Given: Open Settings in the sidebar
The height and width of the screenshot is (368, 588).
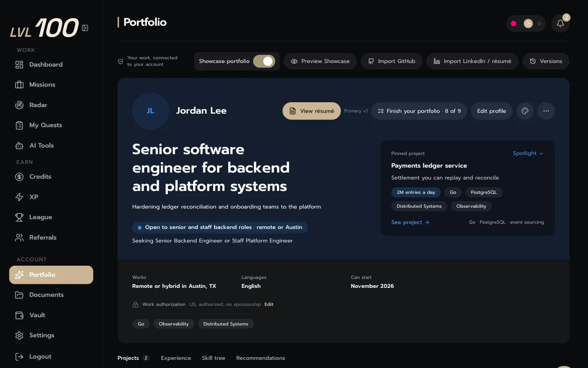Looking at the screenshot, I should [x=51, y=335].
